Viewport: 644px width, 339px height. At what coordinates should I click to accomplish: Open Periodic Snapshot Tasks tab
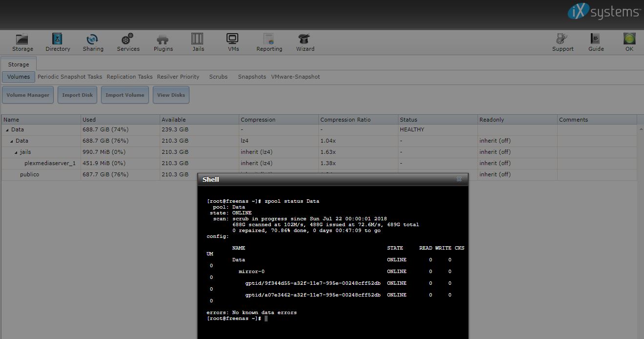pos(70,77)
